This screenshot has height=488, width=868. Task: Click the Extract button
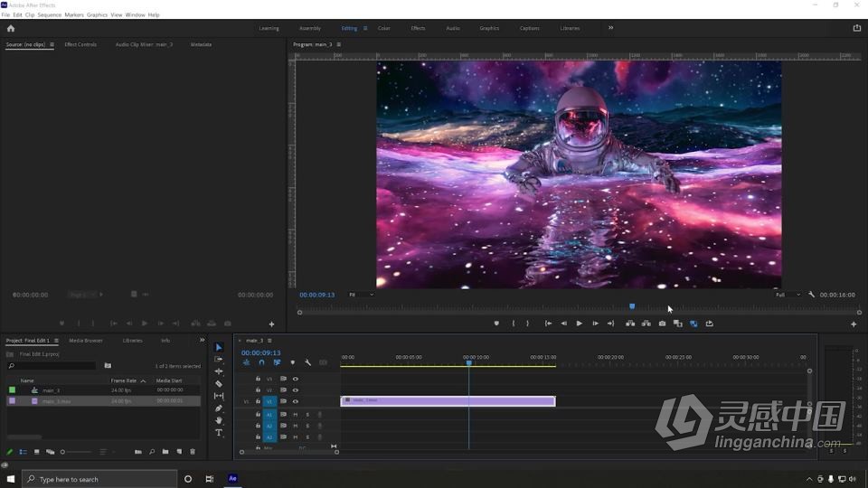coord(646,324)
